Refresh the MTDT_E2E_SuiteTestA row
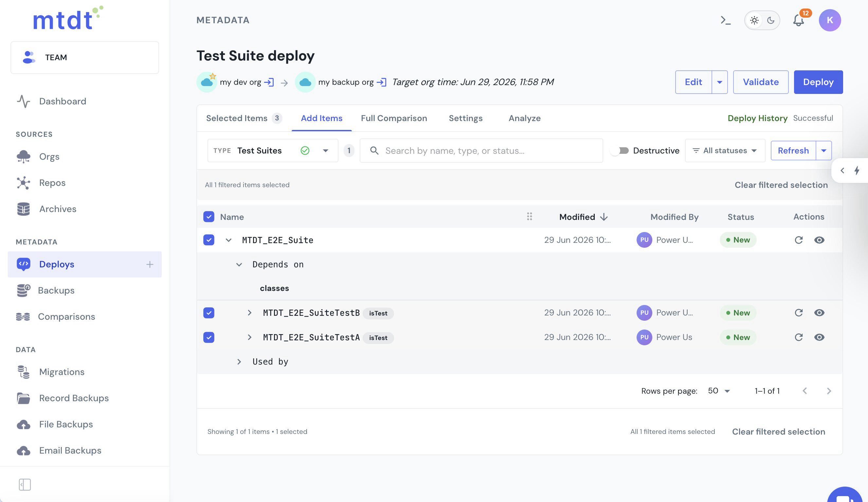Image resolution: width=868 pixels, height=502 pixels. pyautogui.click(x=799, y=337)
